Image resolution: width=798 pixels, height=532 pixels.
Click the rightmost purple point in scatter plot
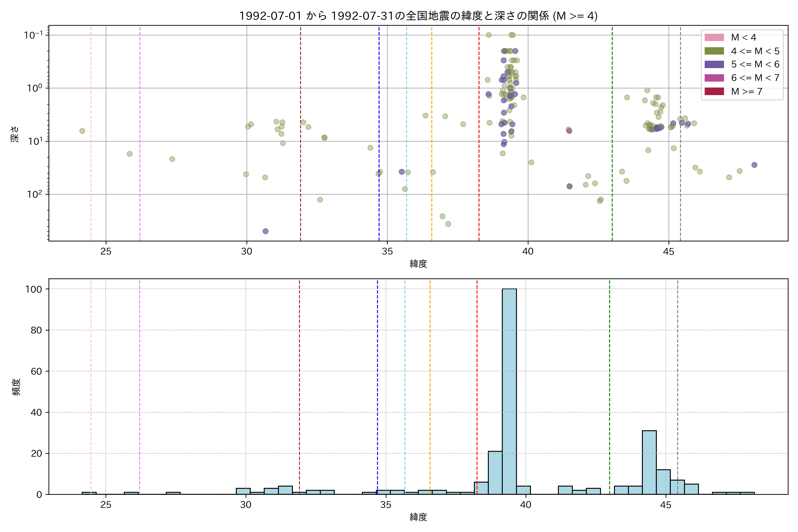pyautogui.click(x=754, y=165)
